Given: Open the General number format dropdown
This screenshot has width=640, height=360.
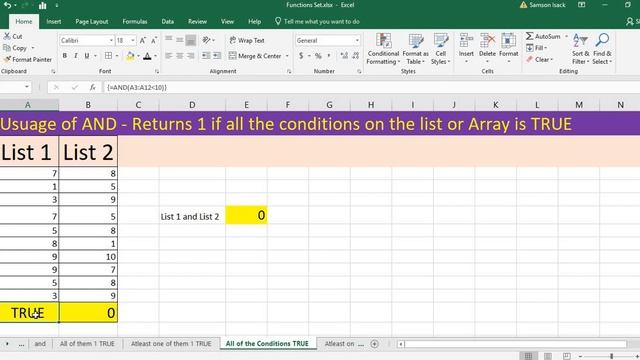Looking at the screenshot, I should (357, 40).
